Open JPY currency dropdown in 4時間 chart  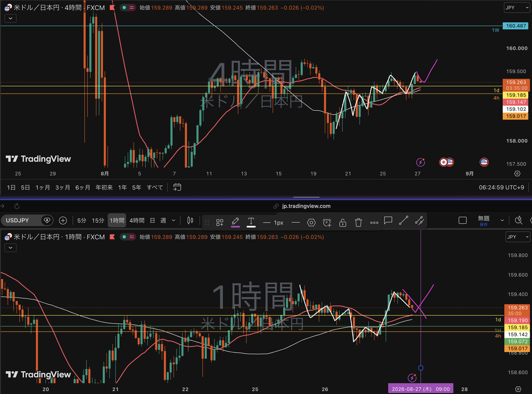click(x=517, y=7)
